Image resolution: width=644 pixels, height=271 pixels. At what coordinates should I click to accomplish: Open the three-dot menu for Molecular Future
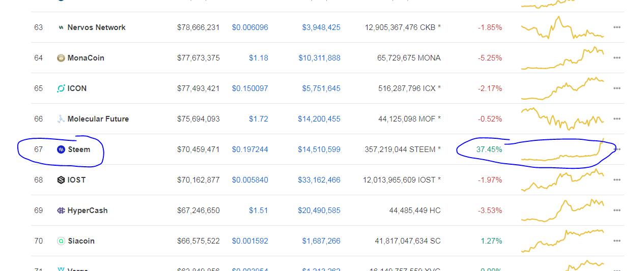617,119
